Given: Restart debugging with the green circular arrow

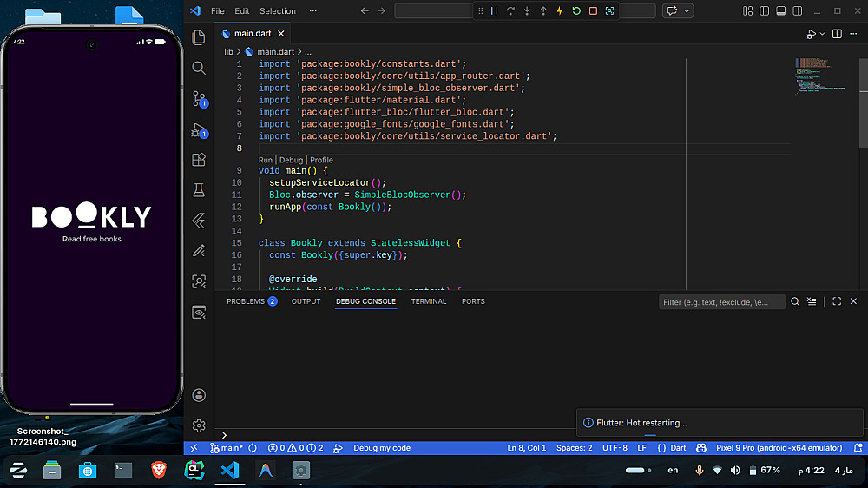Looking at the screenshot, I should pyautogui.click(x=576, y=11).
